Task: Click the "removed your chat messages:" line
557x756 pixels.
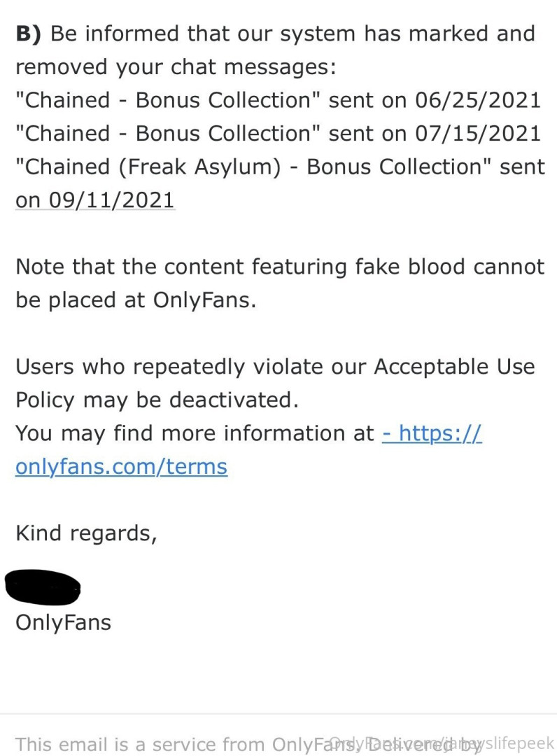Action: point(176,66)
